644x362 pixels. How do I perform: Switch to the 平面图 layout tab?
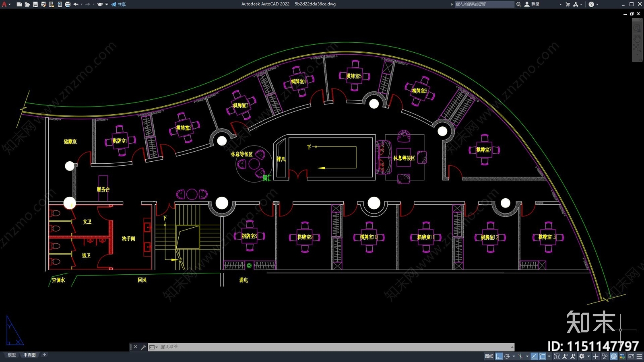tap(29, 355)
